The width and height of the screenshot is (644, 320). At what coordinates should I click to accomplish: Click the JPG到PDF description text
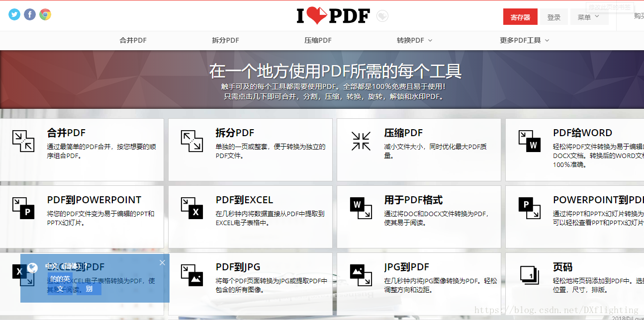click(440, 285)
